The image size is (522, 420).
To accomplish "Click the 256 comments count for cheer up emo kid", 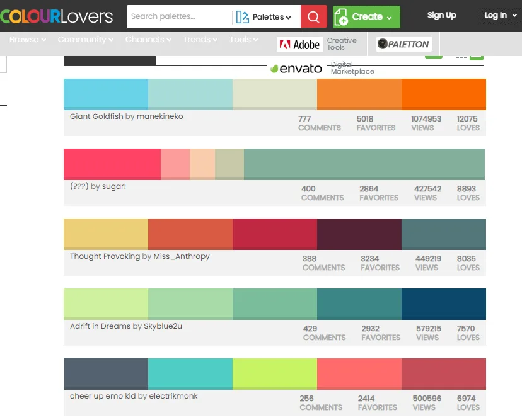I will 306,398.
